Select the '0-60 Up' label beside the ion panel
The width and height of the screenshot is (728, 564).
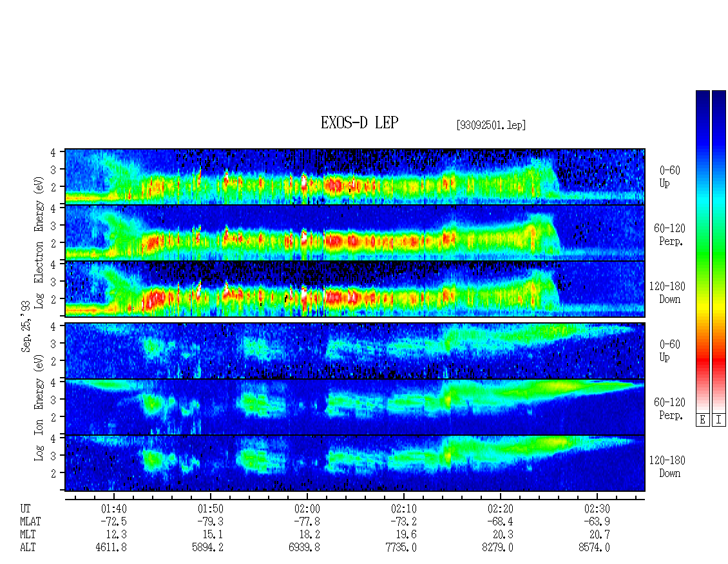click(669, 351)
